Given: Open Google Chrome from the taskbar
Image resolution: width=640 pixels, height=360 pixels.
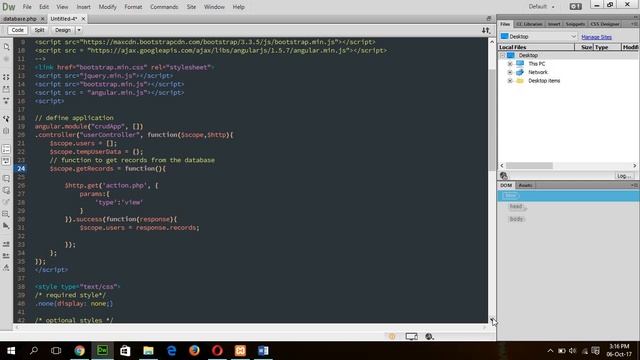Looking at the screenshot, I should point(79,351).
